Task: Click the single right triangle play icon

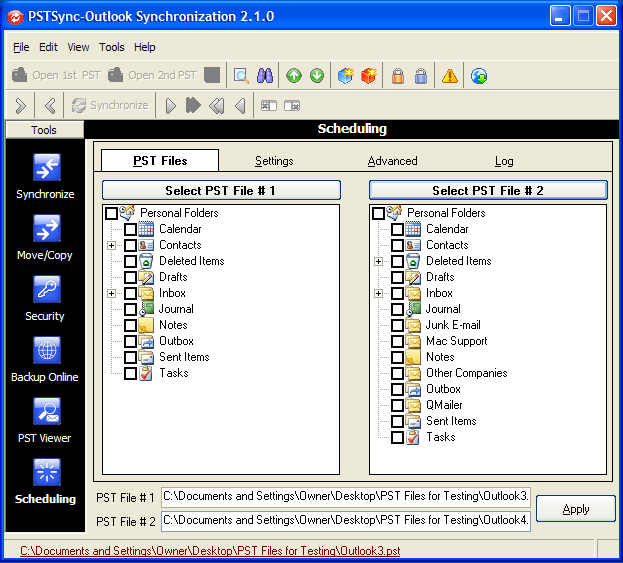Action: click(x=170, y=106)
